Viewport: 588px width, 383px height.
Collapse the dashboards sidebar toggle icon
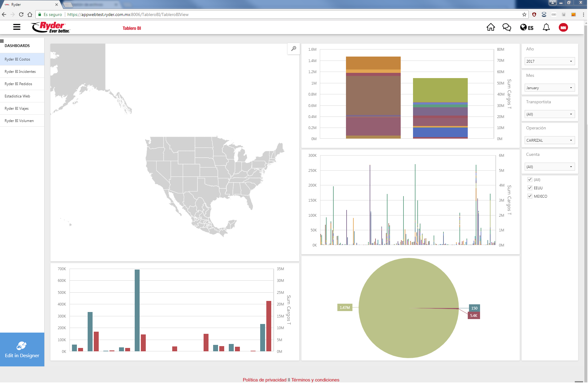(2, 41)
